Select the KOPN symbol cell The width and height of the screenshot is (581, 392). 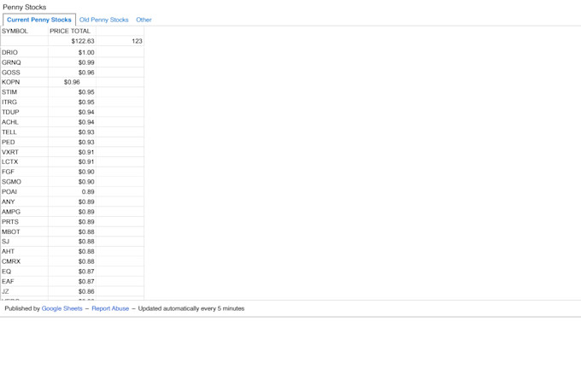(25, 82)
